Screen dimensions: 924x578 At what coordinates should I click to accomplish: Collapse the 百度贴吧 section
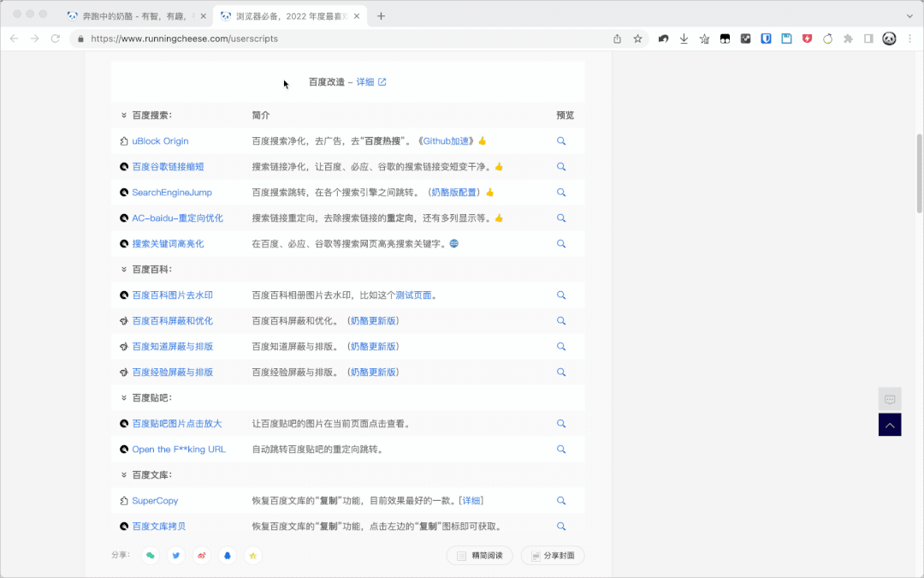[124, 398]
